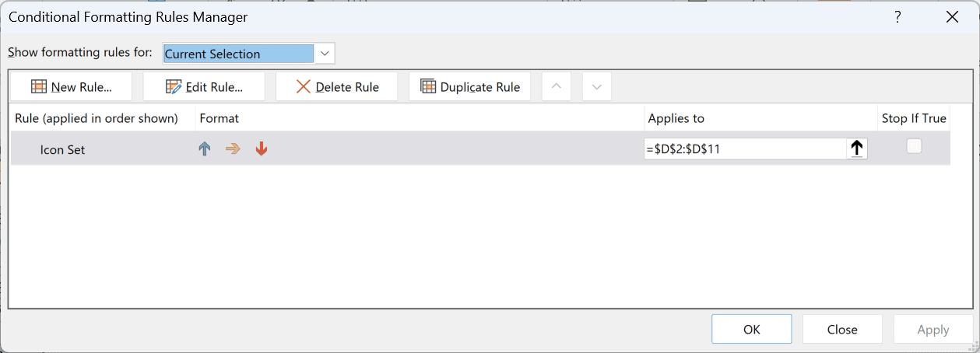The height and width of the screenshot is (353, 980).
Task: Close dialog with title bar X
Action: (951, 16)
